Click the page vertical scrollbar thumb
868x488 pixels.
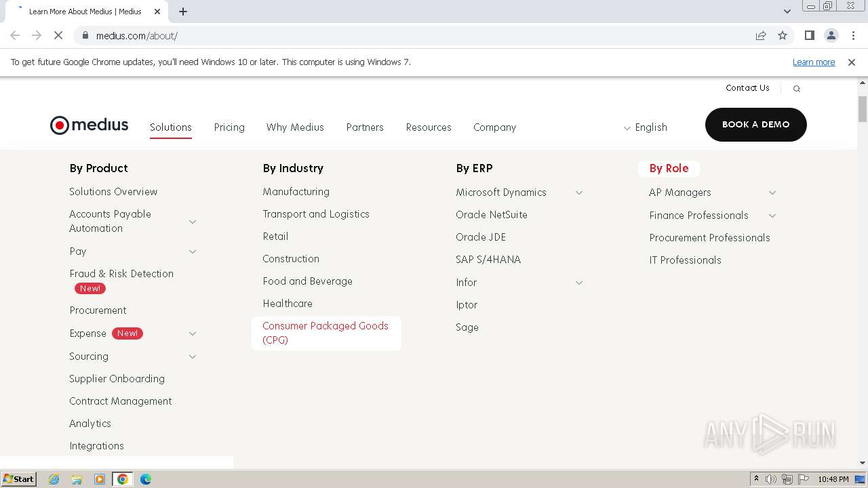(863, 109)
